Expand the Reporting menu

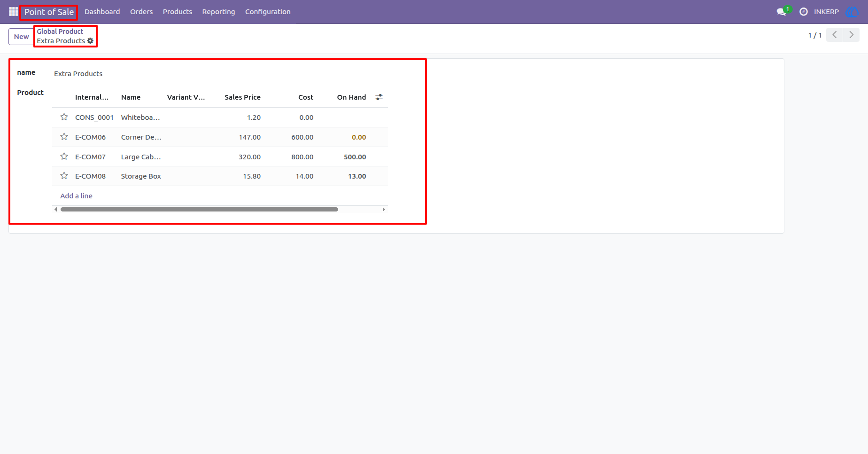[x=218, y=12]
